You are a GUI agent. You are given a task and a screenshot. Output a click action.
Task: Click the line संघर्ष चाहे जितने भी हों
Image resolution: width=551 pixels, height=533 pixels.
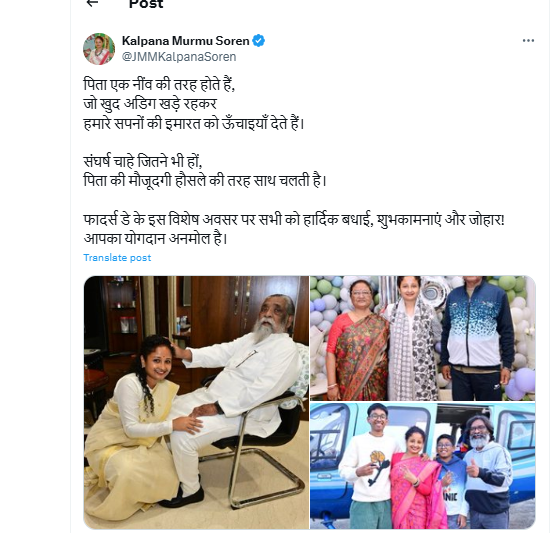(x=143, y=162)
